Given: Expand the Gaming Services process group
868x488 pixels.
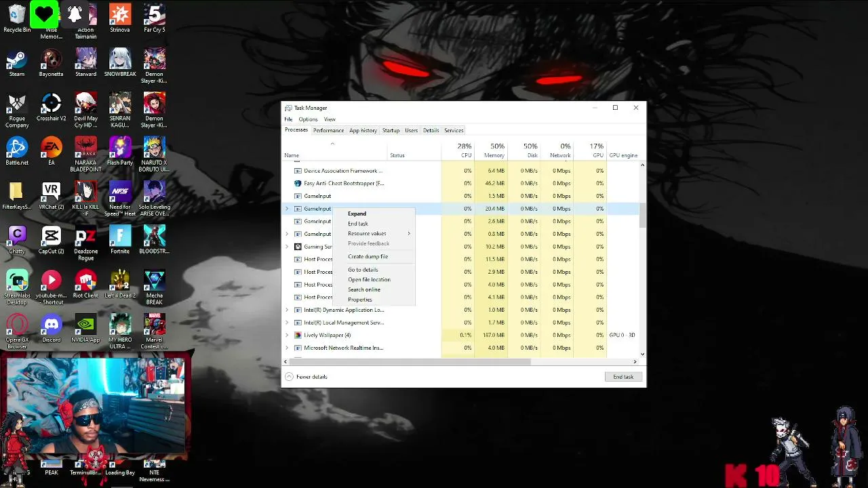Looking at the screenshot, I should [x=287, y=247].
